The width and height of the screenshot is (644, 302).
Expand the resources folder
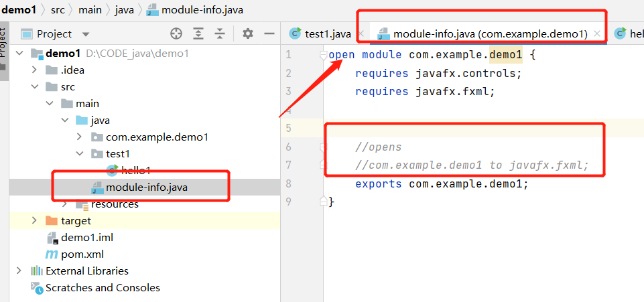click(65, 204)
